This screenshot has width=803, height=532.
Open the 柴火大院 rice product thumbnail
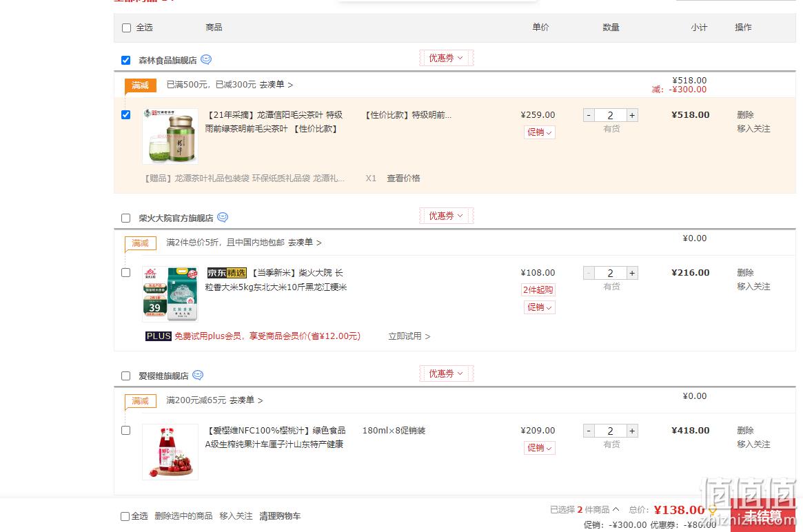tap(170, 294)
